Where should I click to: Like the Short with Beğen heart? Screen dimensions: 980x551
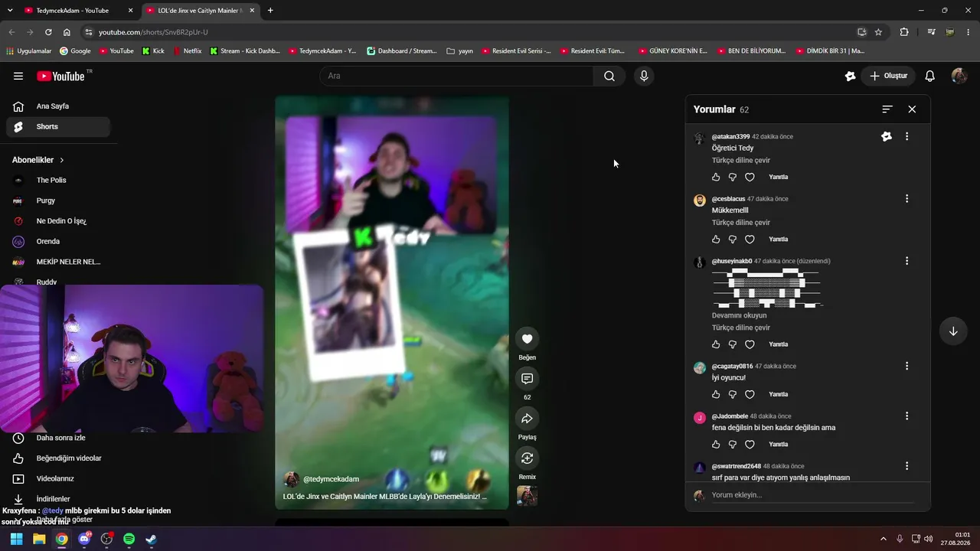[527, 339]
